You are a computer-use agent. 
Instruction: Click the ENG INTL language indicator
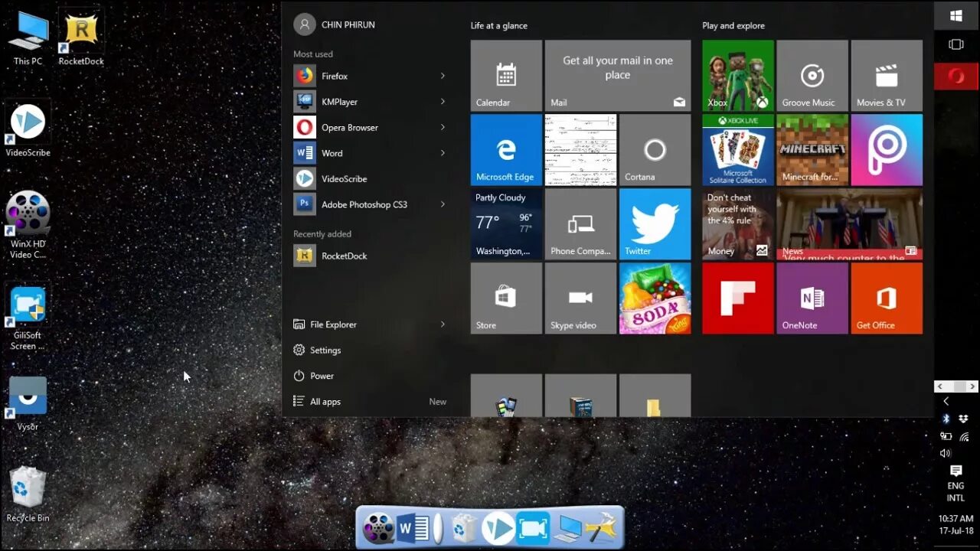click(955, 491)
